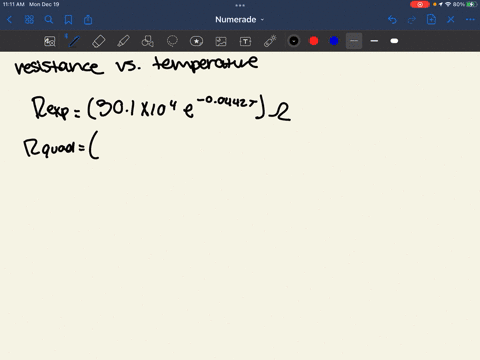Go back with the left chevron
The image size is (480, 360).
9,20
